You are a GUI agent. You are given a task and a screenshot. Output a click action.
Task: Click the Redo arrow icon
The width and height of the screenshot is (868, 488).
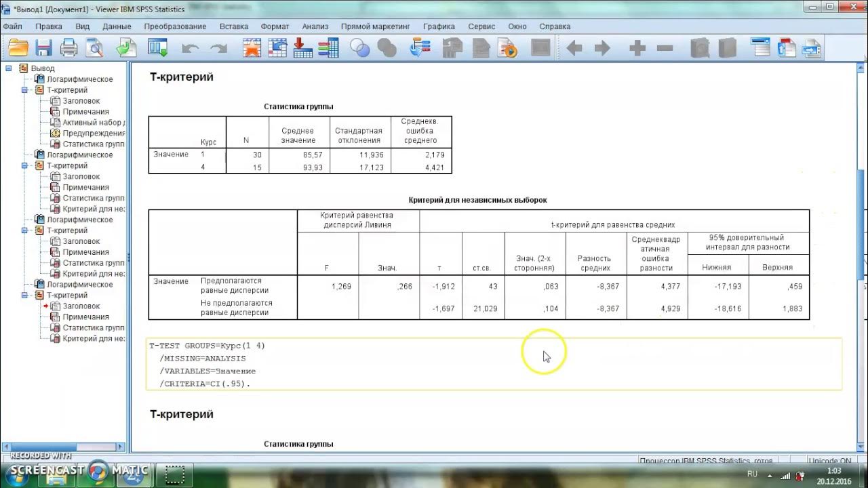pos(218,49)
